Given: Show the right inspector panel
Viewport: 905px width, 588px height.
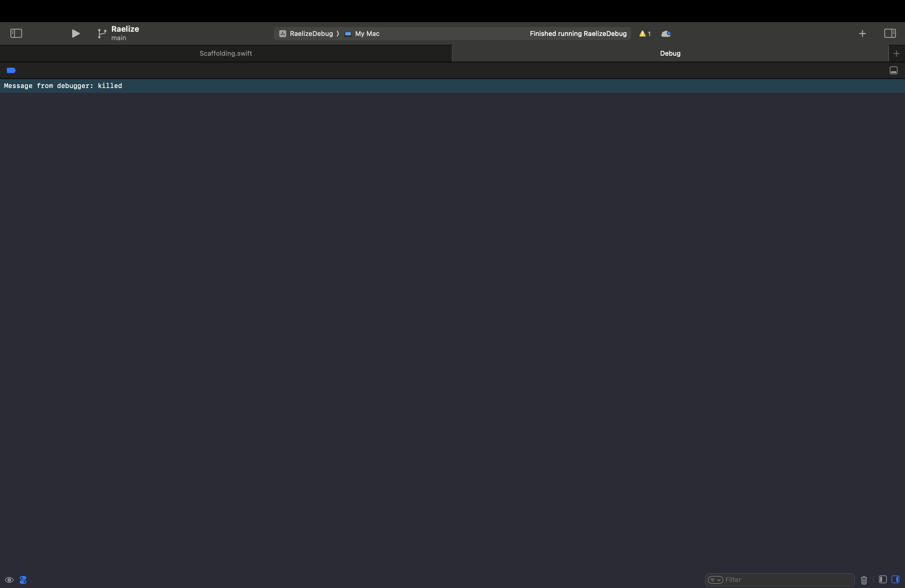Looking at the screenshot, I should [890, 34].
